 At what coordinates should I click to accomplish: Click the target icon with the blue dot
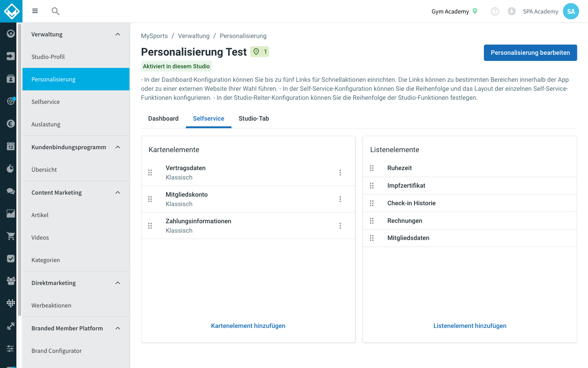(x=11, y=101)
